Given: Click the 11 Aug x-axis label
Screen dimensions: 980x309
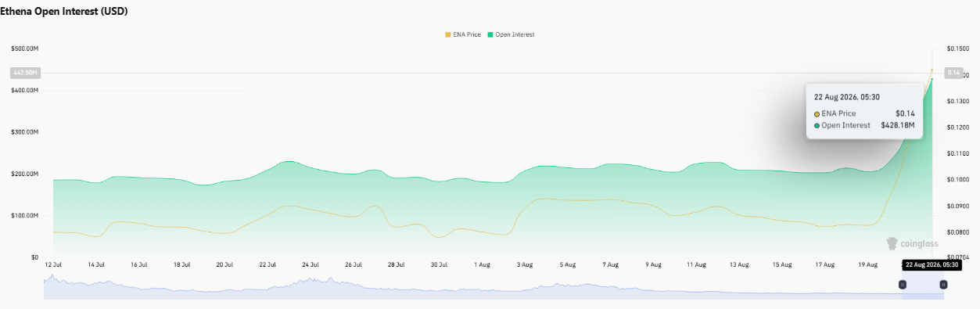Looking at the screenshot, I should (695, 265).
